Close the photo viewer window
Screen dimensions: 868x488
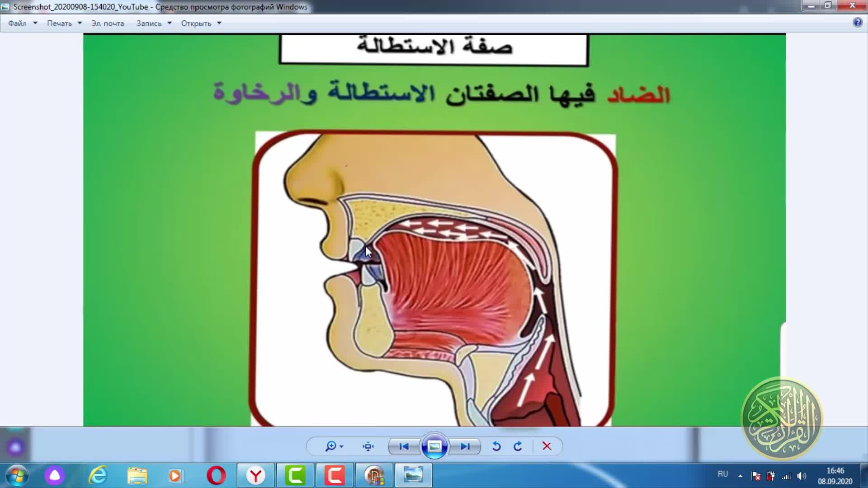(x=852, y=6)
